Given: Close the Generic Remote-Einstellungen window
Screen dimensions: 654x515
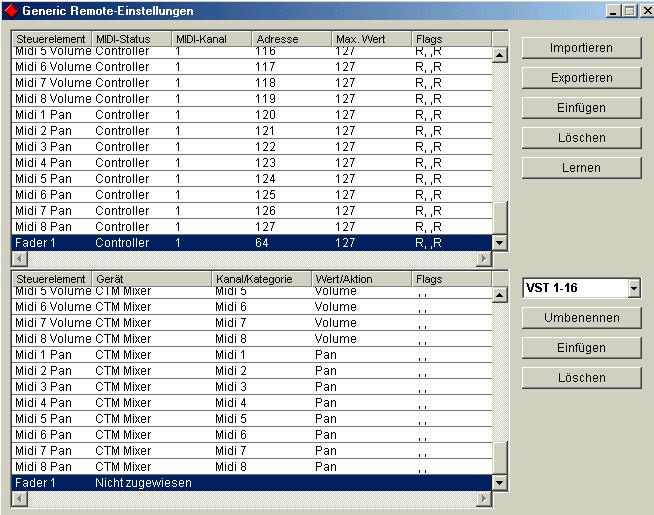Looking at the screenshot, I should pos(643,10).
